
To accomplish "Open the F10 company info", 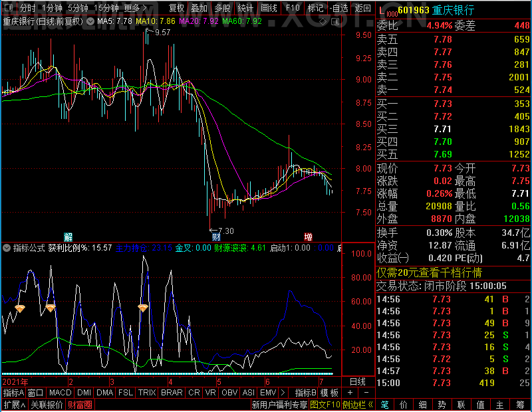I will [293, 8].
